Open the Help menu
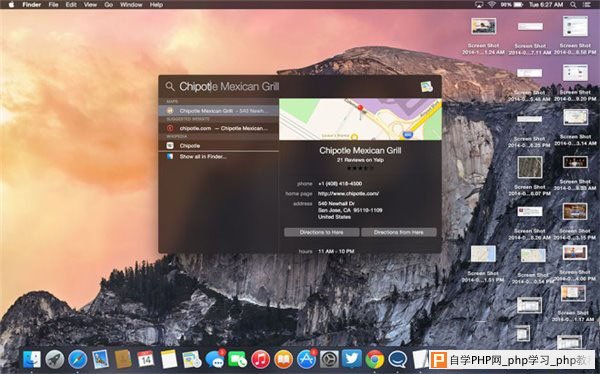 (x=156, y=5)
